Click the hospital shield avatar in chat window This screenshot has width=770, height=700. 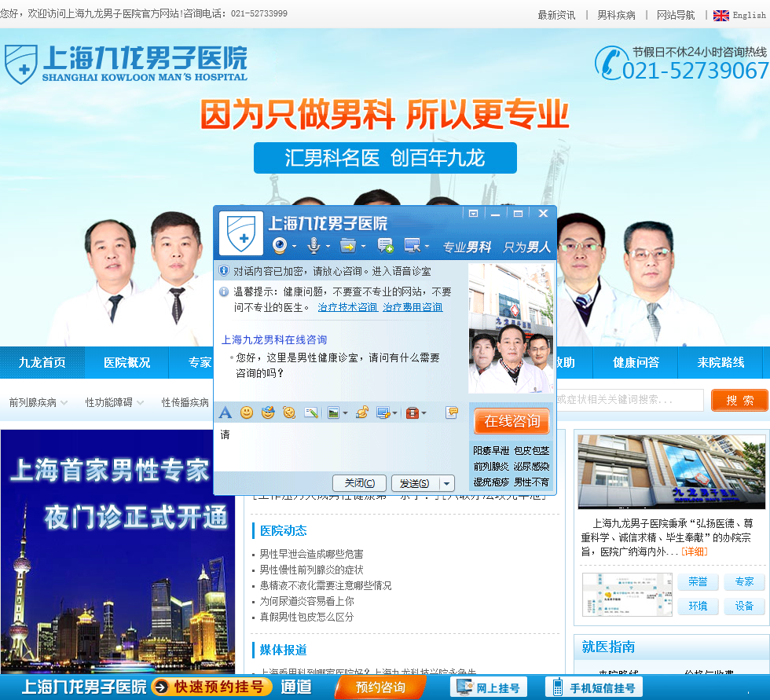(241, 233)
